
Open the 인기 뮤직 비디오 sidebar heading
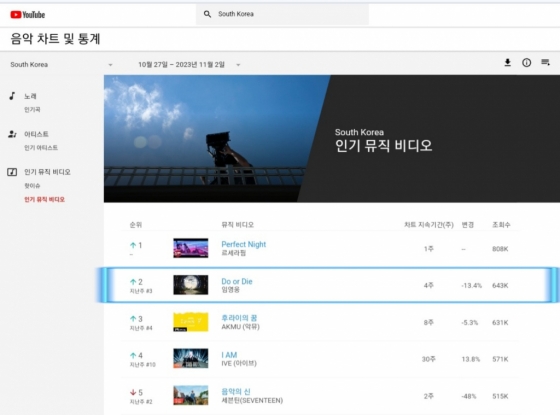48,172
